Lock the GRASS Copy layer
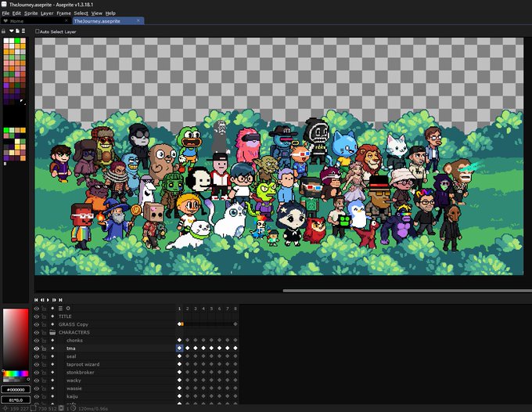Image resolution: width=532 pixels, height=412 pixels. [44, 324]
